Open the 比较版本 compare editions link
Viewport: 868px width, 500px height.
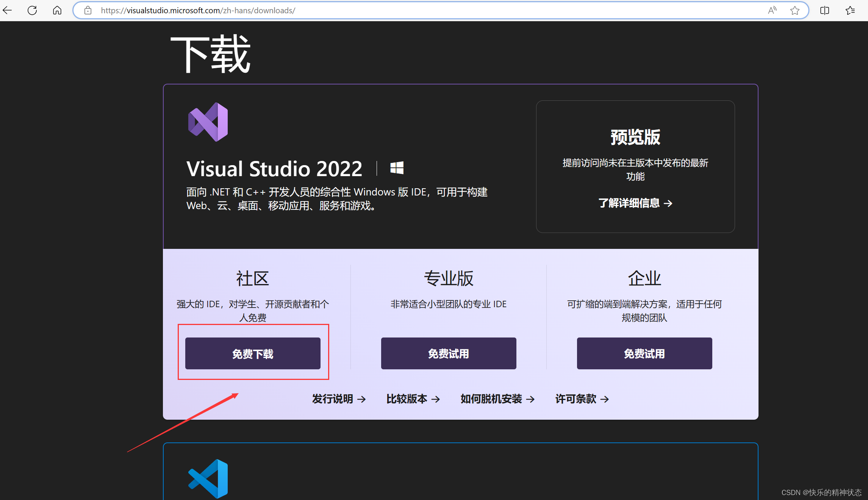point(413,399)
